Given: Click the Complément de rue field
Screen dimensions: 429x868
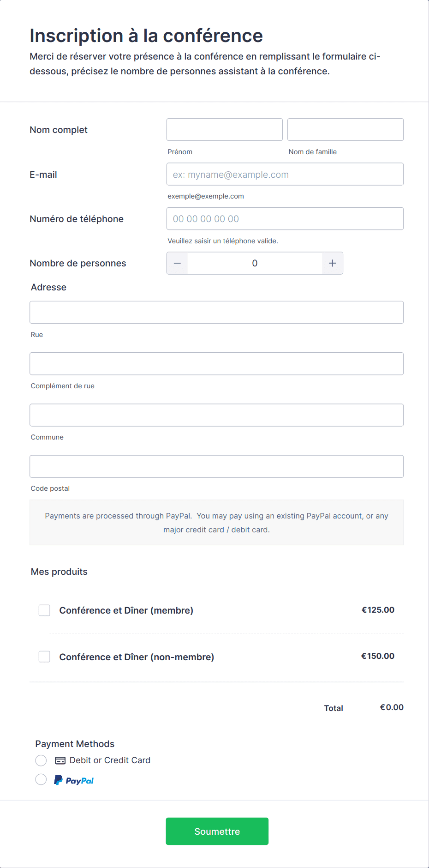Looking at the screenshot, I should 216,364.
